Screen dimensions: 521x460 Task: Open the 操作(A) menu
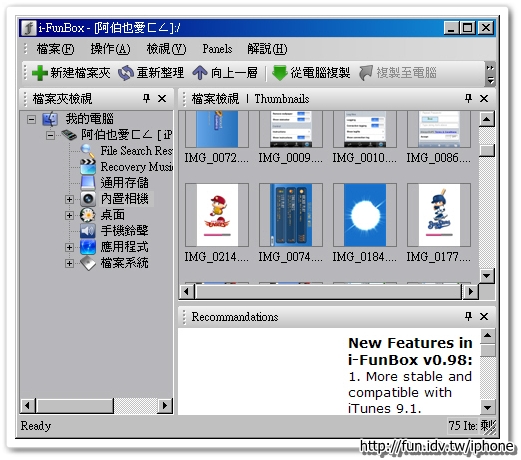pyautogui.click(x=110, y=49)
